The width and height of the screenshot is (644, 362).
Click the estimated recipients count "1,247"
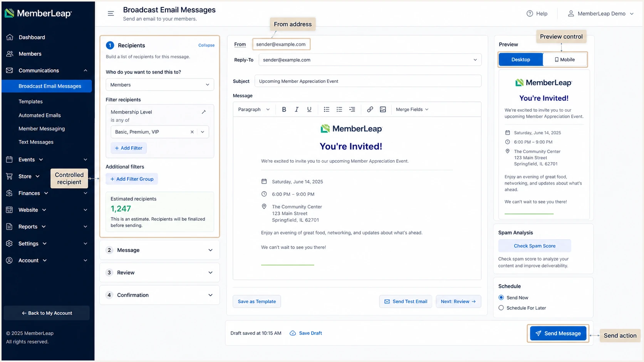121,209
